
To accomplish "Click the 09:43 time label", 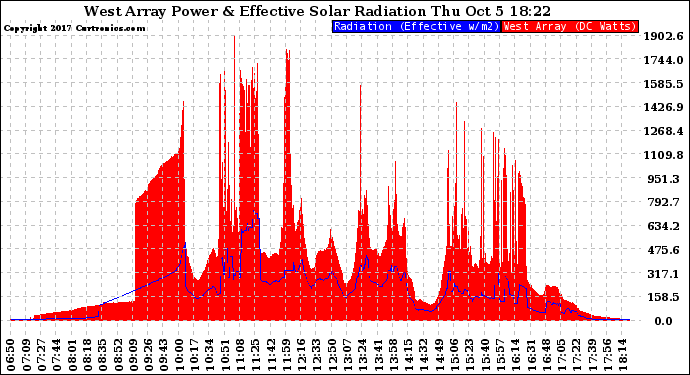I will coord(164,355).
